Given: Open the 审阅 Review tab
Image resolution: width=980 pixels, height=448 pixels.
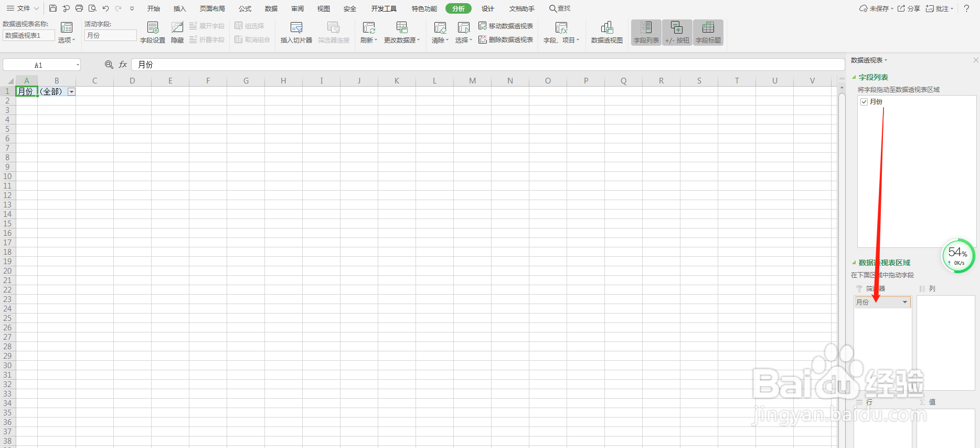Looking at the screenshot, I should [297, 8].
